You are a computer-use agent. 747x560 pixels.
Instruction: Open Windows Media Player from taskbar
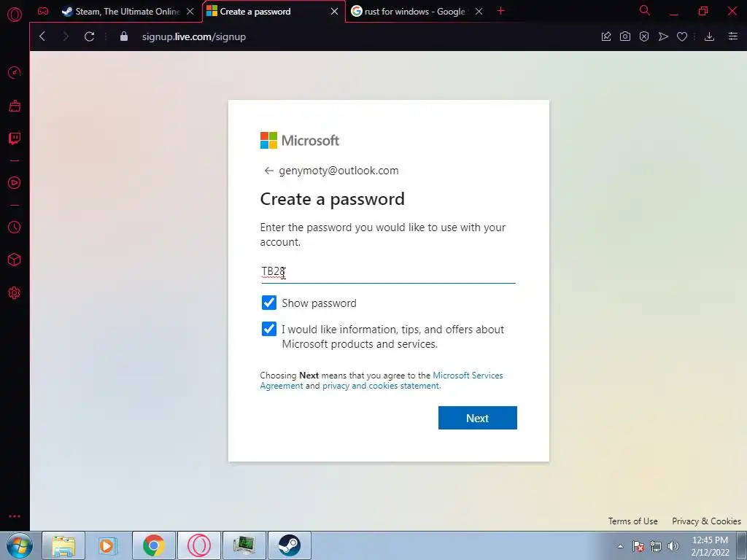click(x=108, y=545)
